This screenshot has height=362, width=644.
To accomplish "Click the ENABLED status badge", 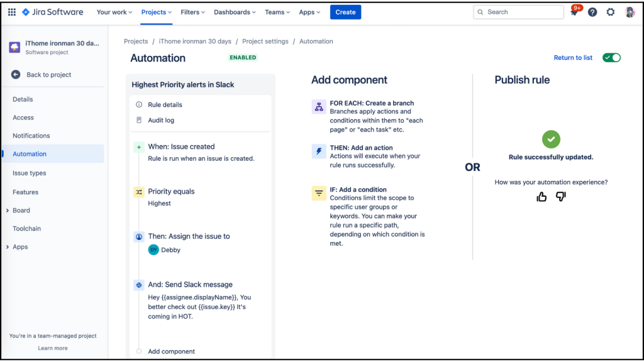I will [x=243, y=57].
